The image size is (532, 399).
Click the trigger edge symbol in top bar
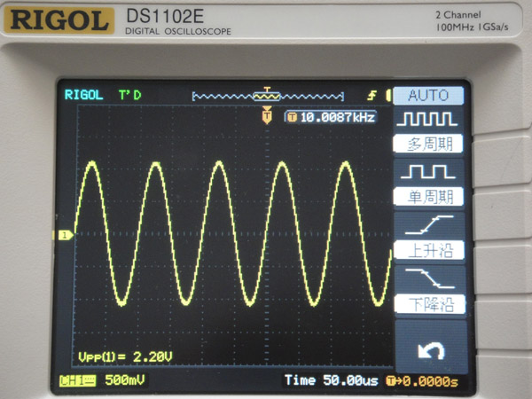[x=372, y=96]
